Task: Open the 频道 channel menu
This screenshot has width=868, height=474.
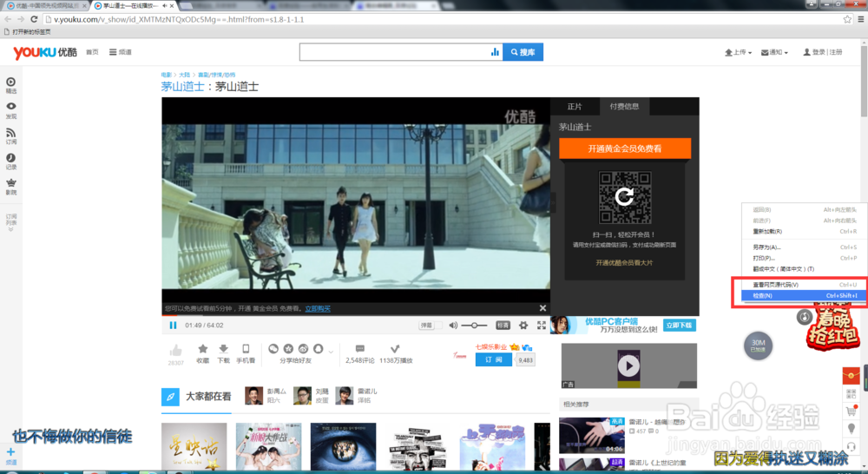Action: (x=120, y=52)
